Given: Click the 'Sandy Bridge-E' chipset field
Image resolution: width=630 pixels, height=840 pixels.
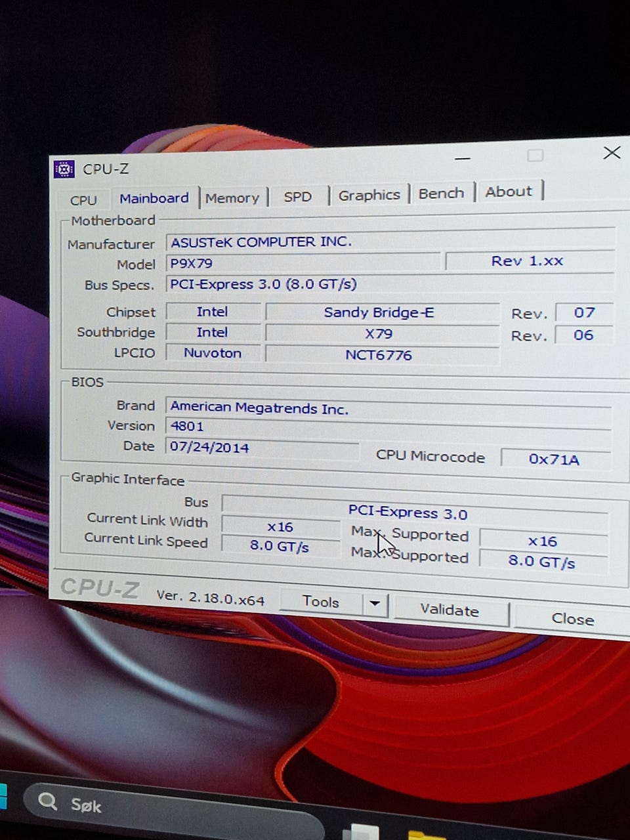Looking at the screenshot, I should tap(381, 312).
